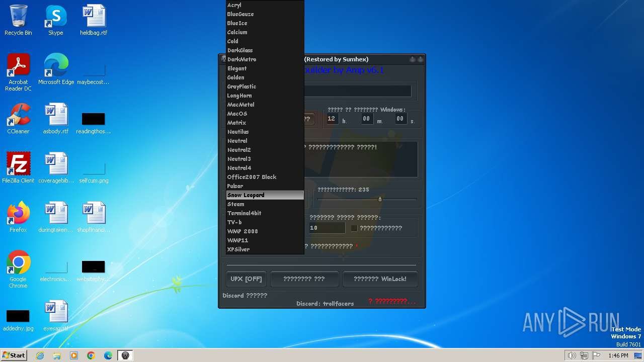644x362 pixels.
Task: Choose the Elegant skin
Action: [x=265, y=68]
